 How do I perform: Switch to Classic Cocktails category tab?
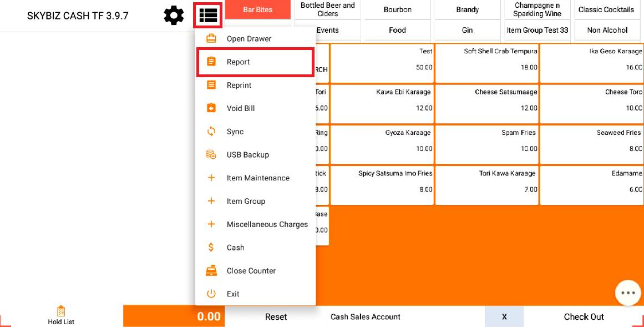606,10
